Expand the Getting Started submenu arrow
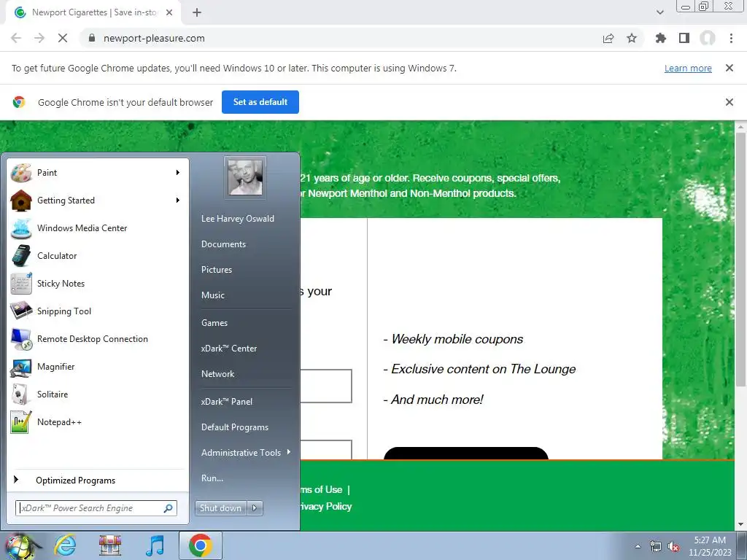Screen dimensions: 747x560 (178, 200)
